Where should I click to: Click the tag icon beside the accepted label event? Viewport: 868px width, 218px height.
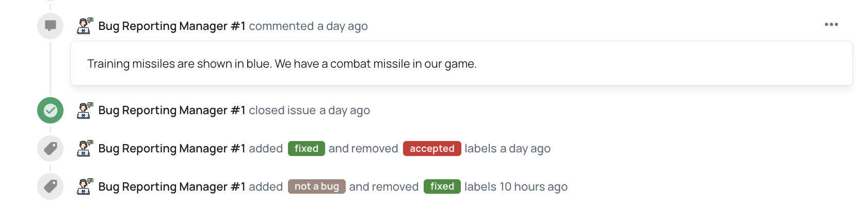tap(50, 149)
